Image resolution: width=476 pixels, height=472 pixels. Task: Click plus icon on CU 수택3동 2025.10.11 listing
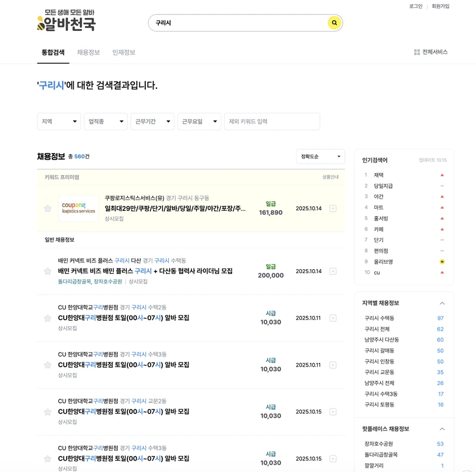point(333,365)
